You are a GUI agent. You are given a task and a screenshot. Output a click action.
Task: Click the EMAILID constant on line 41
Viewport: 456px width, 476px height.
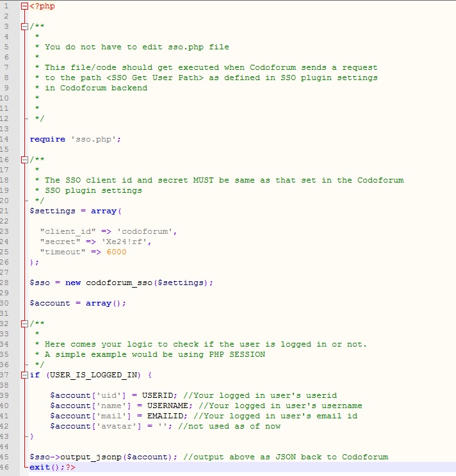[x=165, y=416]
